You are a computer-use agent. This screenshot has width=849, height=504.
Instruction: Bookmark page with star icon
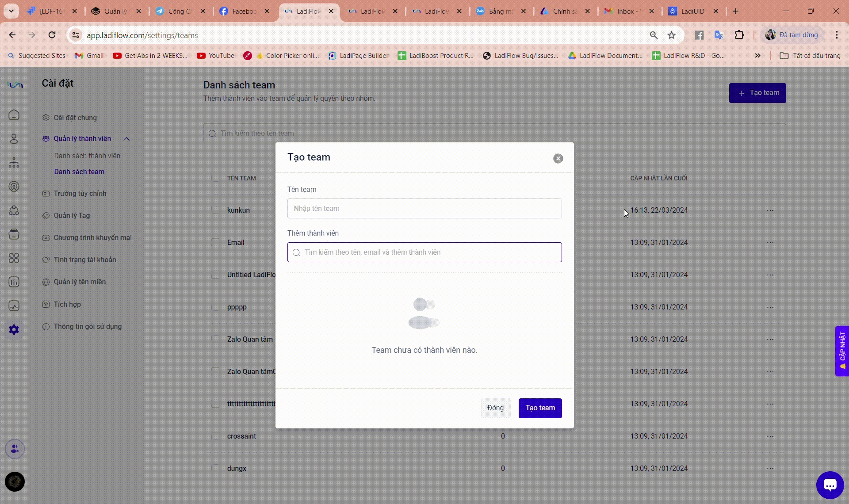coord(672,35)
